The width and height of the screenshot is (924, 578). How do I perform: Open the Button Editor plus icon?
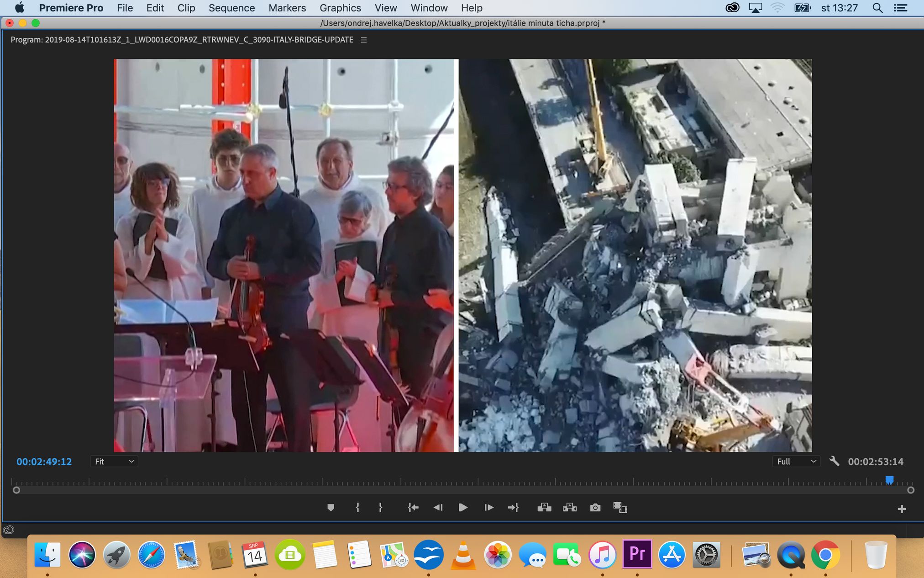click(x=902, y=509)
